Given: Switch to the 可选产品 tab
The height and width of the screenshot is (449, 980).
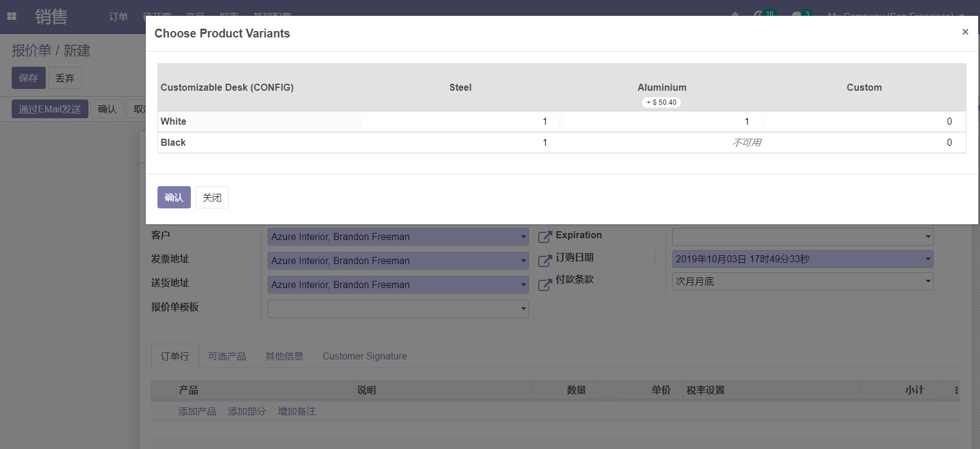Looking at the screenshot, I should [227, 356].
